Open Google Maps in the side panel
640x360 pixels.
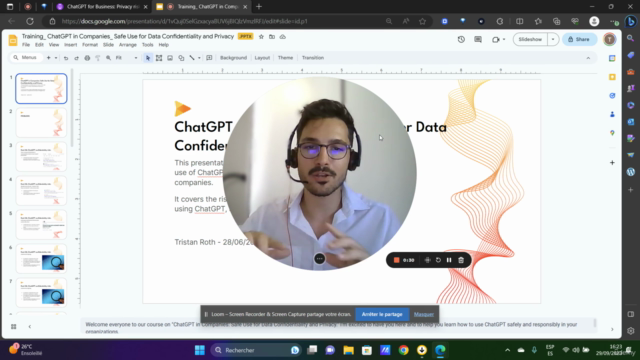point(612,133)
